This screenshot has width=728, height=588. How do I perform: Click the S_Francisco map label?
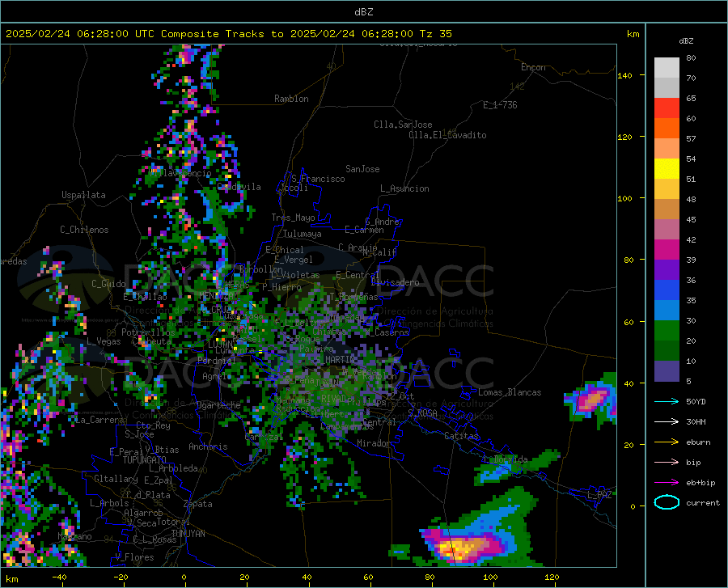click(x=318, y=179)
